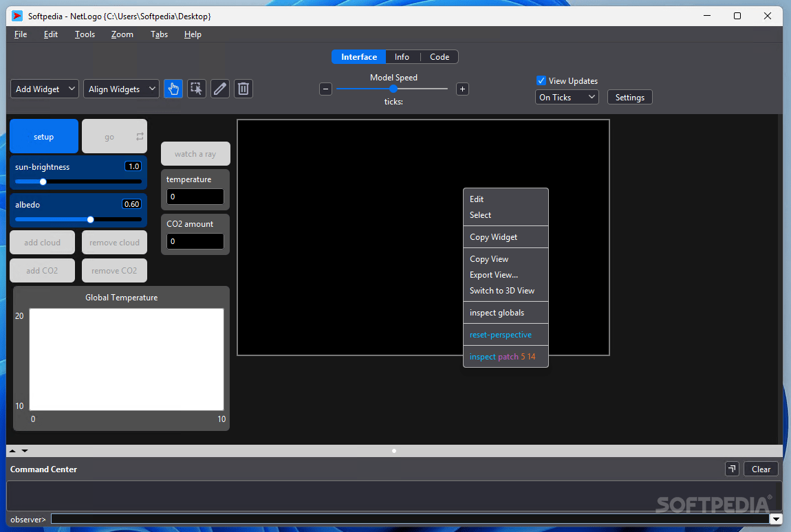Viewport: 791px width, 532px height.
Task: Choose Switch to 3D View
Action: point(506,291)
